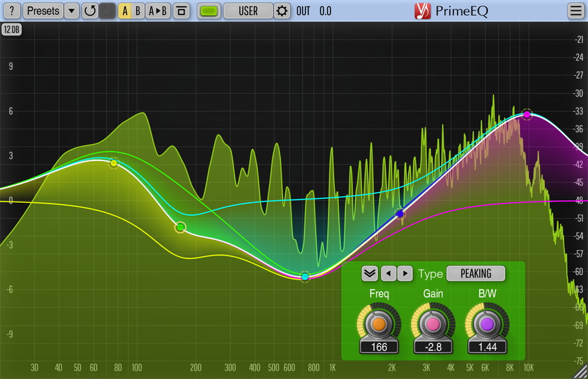Click the 12 DB range label
The image size is (588, 379).
coord(12,29)
